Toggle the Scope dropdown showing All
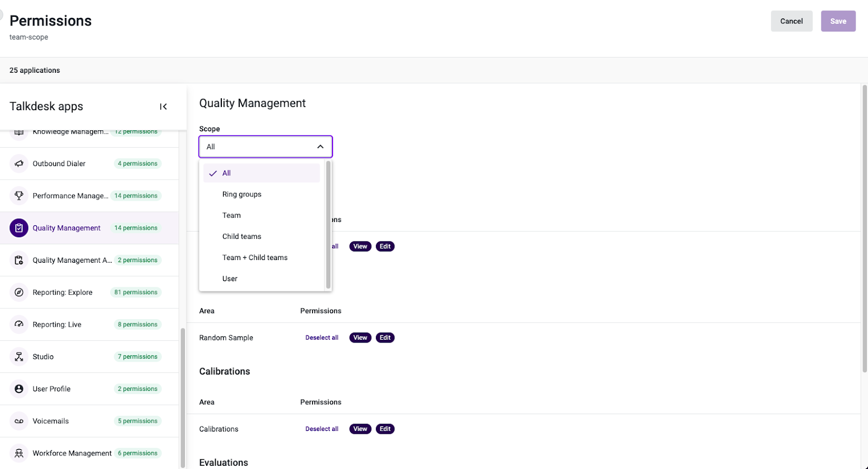Image resolution: width=868 pixels, height=469 pixels. click(x=265, y=147)
